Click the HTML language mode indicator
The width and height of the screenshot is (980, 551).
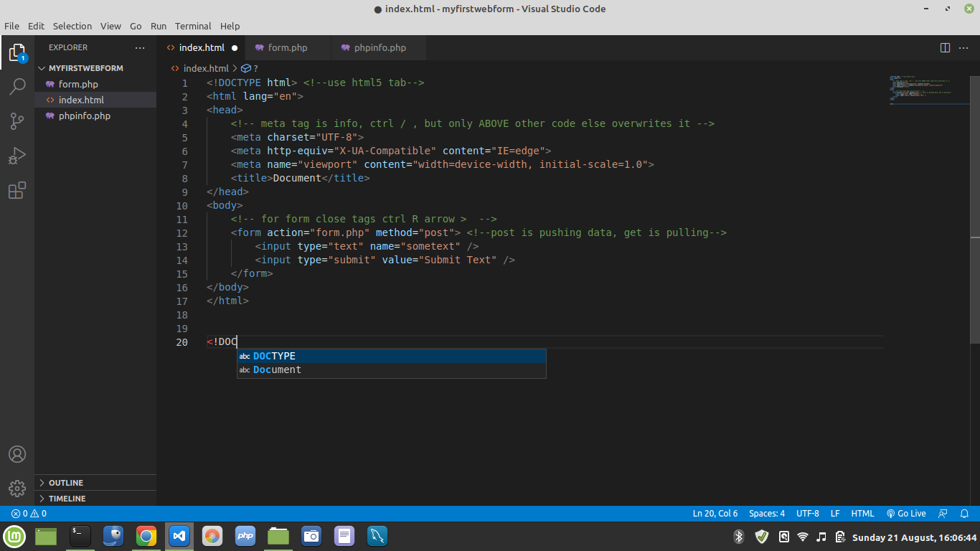(862, 514)
